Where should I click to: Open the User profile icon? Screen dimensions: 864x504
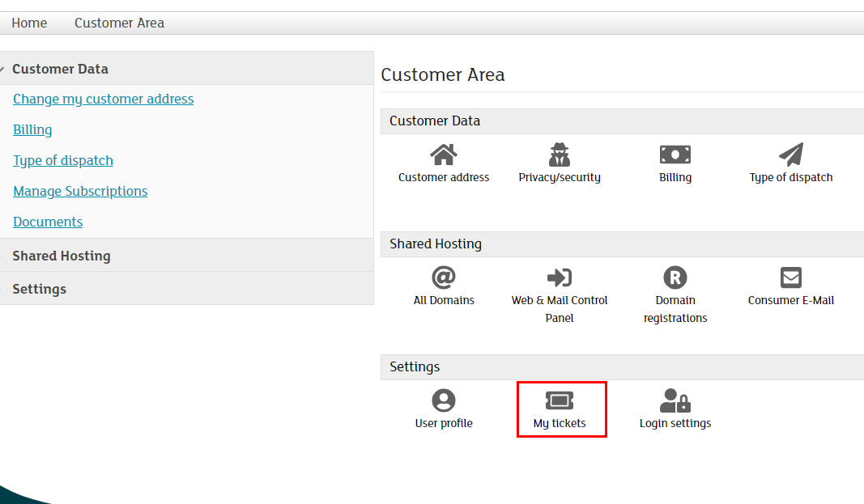tap(444, 400)
